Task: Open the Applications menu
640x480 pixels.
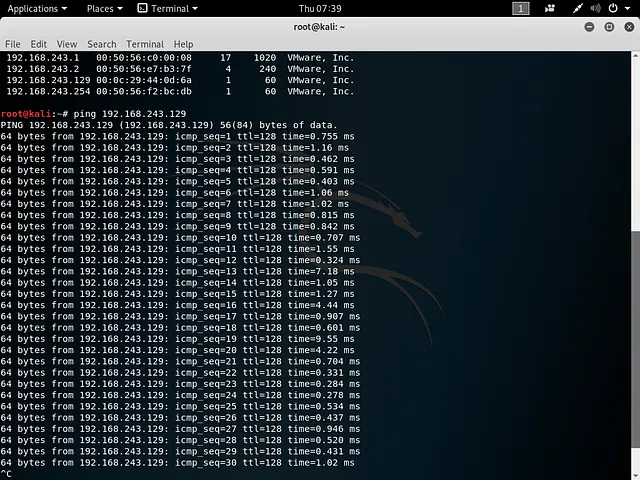Action: 37,9
